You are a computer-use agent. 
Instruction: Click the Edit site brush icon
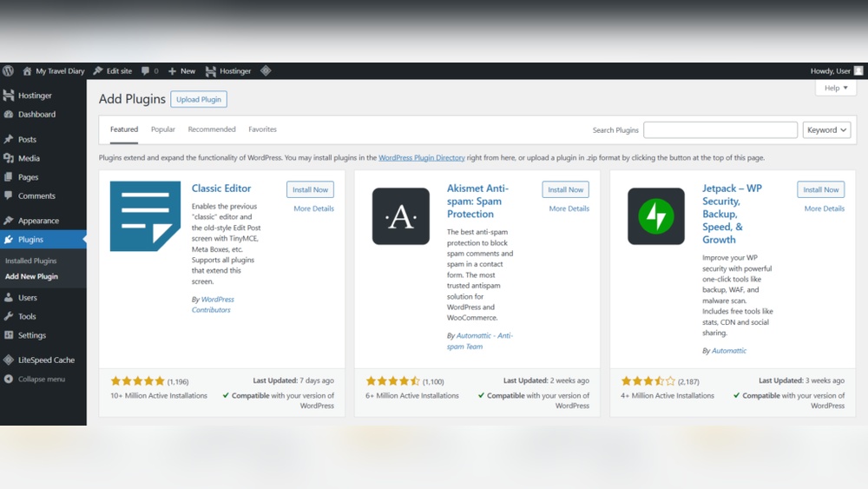click(x=98, y=71)
